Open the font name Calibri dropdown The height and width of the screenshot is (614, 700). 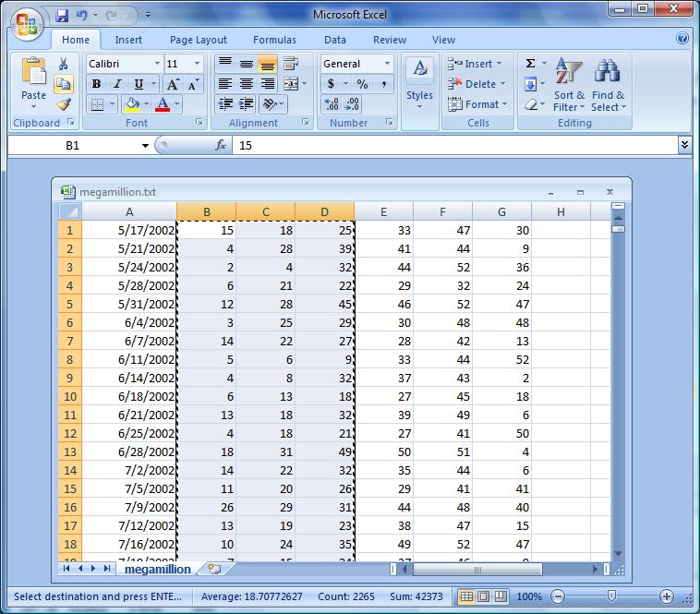pyautogui.click(x=157, y=64)
